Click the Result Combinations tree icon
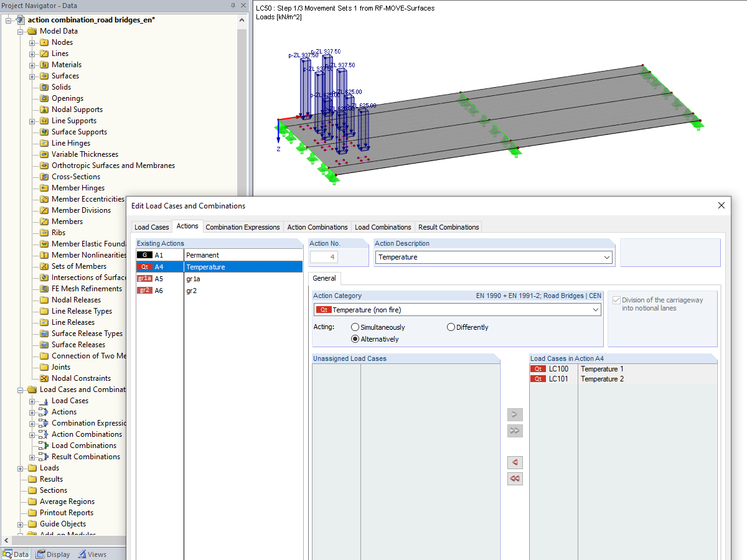The width and height of the screenshot is (747, 560). coord(44,457)
